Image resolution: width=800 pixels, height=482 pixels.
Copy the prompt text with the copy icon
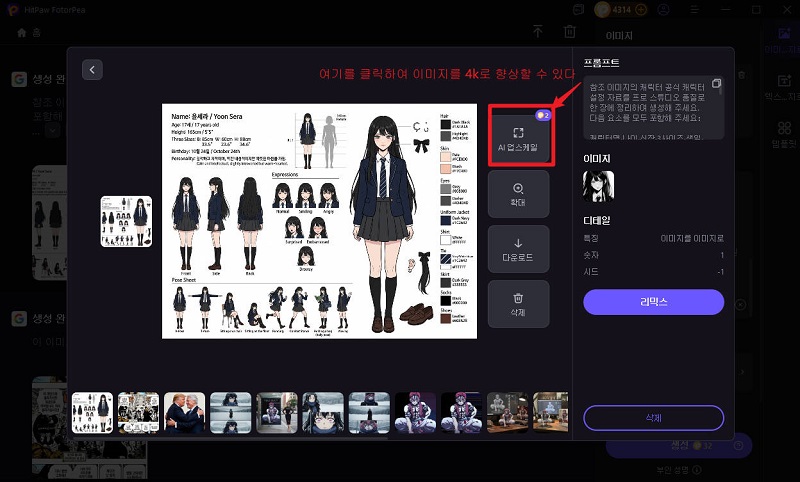[716, 83]
